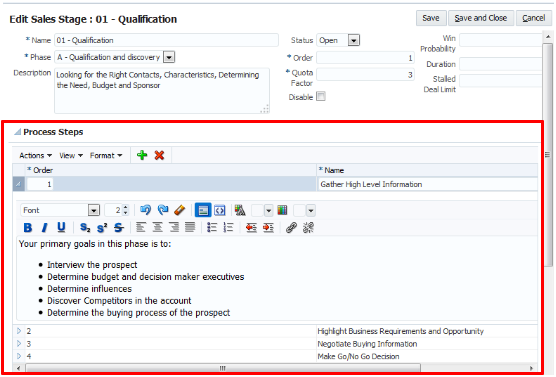Apply underline formatting

pos(61,227)
